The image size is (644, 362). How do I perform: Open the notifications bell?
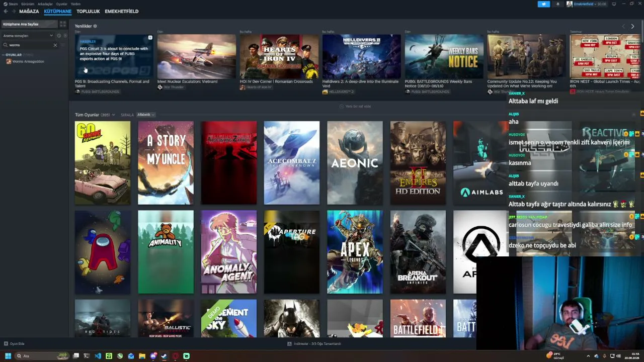557,4
